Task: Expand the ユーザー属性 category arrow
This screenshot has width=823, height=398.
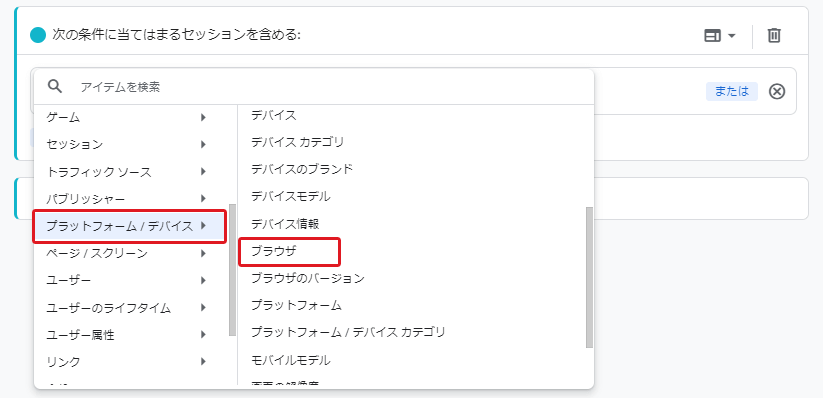Action: tap(203, 334)
